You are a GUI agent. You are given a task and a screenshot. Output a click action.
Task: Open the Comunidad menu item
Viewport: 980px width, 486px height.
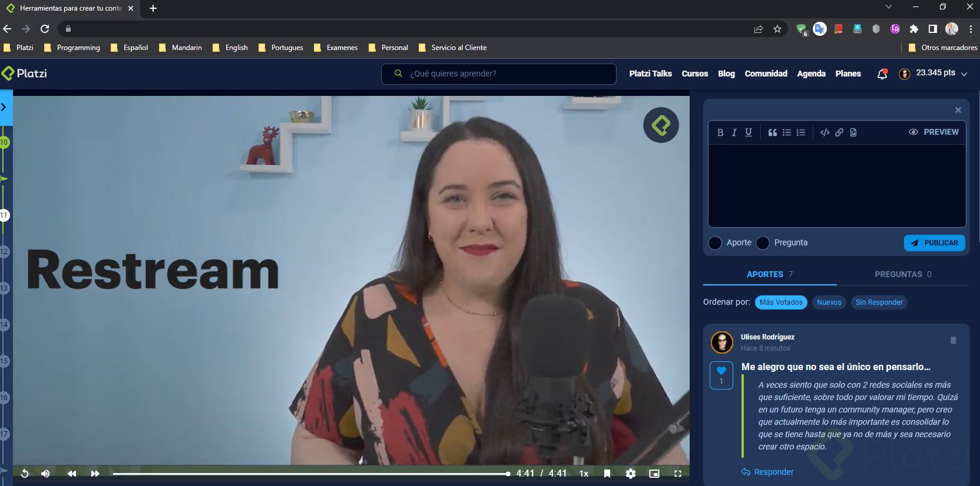point(766,74)
